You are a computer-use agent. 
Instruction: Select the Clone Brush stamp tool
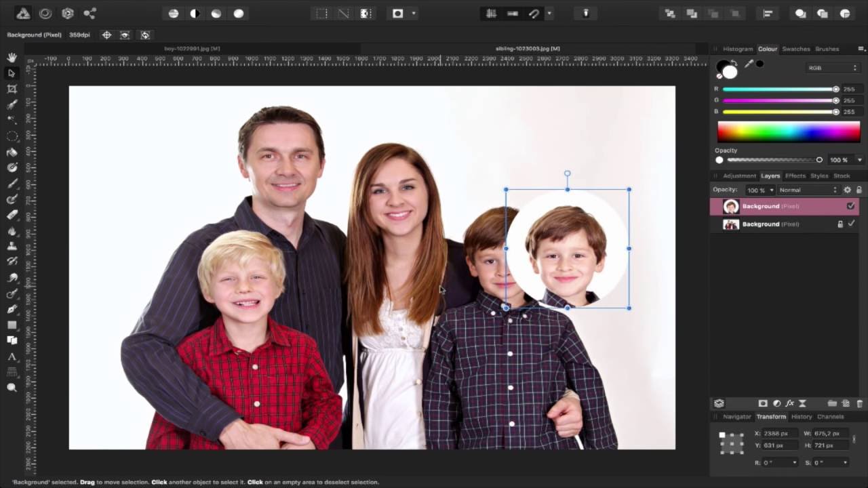click(12, 246)
